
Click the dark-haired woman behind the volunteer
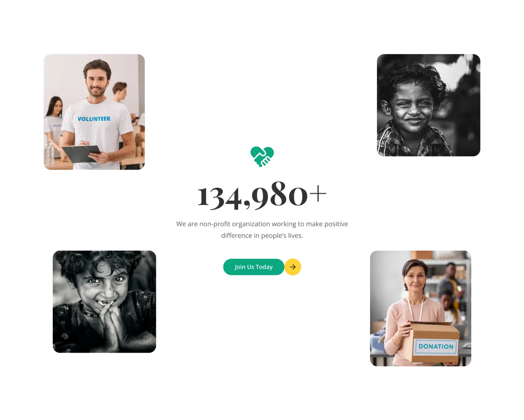coord(54,121)
